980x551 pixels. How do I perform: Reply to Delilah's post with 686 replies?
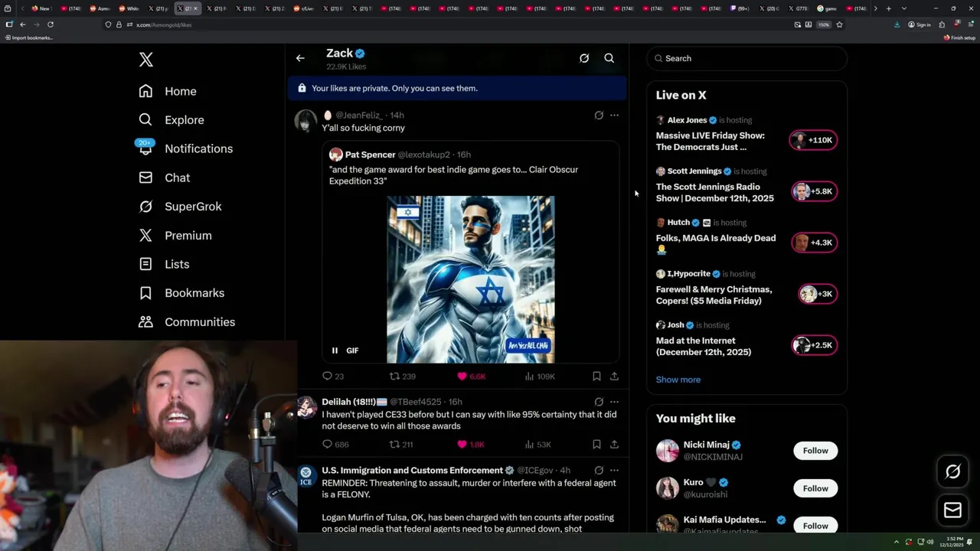click(335, 445)
